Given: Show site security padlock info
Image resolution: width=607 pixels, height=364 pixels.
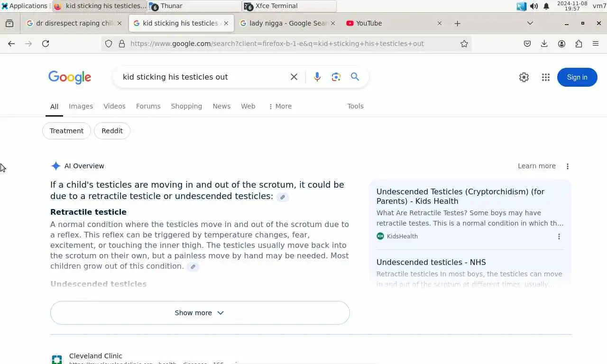Looking at the screenshot, I should point(122,44).
